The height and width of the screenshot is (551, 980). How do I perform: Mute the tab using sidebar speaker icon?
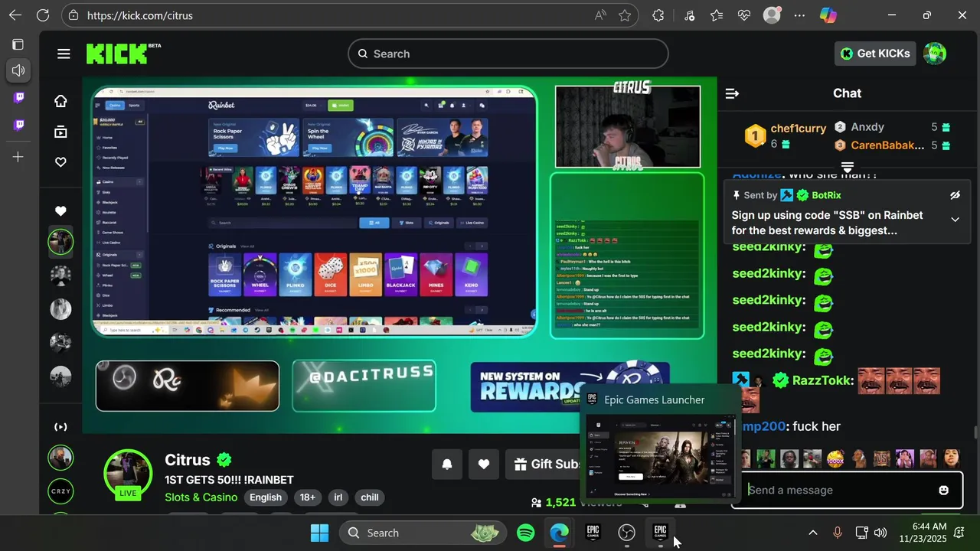[18, 70]
